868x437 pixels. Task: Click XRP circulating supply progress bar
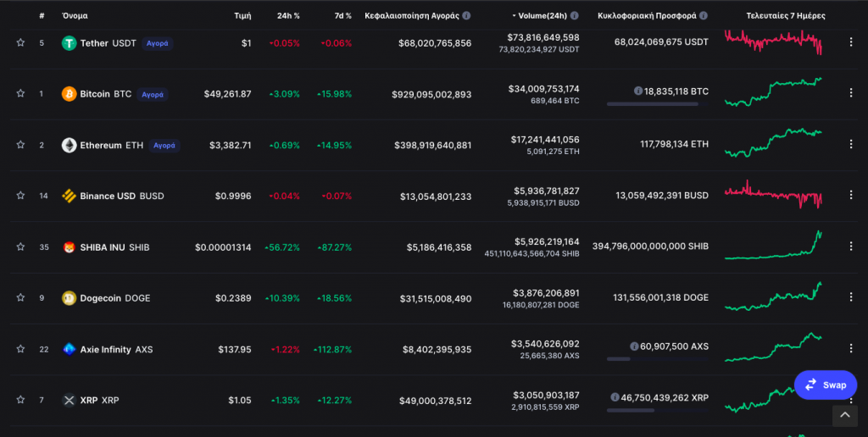tap(658, 411)
